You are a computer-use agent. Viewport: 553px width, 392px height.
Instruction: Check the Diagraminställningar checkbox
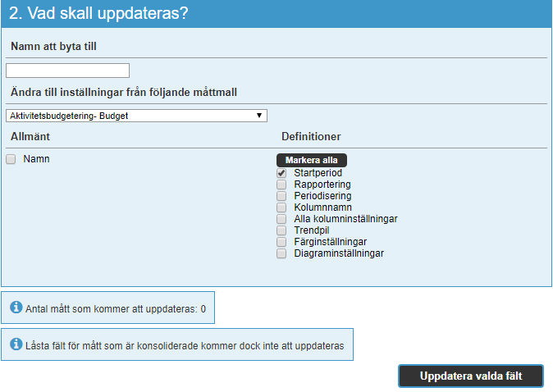point(281,253)
